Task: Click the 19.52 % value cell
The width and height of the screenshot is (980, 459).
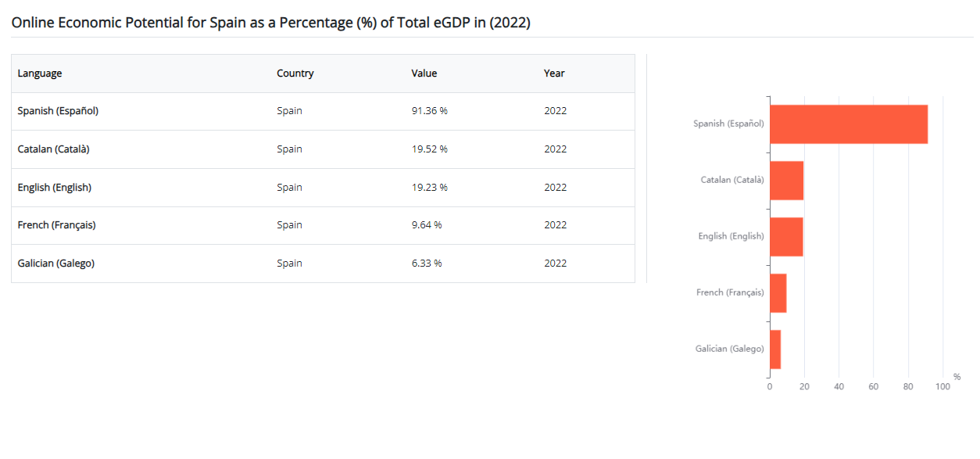Action: [x=429, y=149]
